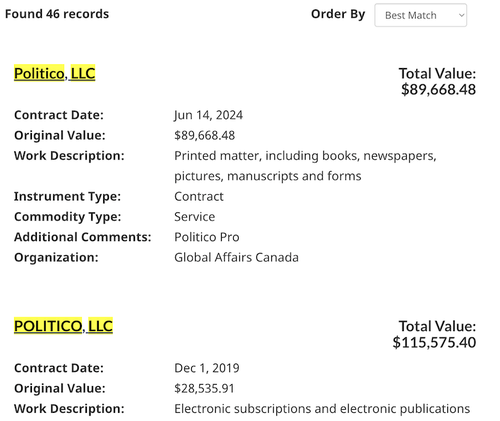Open the POLITICO, LLC uppercase record link
The image size is (500, 421).
pos(63,326)
